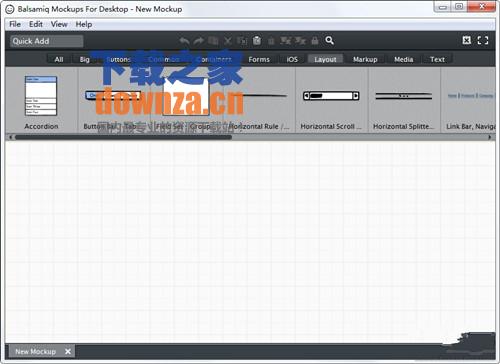The image size is (500, 364).
Task: Click the Undo arrow icon
Action: (x=184, y=41)
